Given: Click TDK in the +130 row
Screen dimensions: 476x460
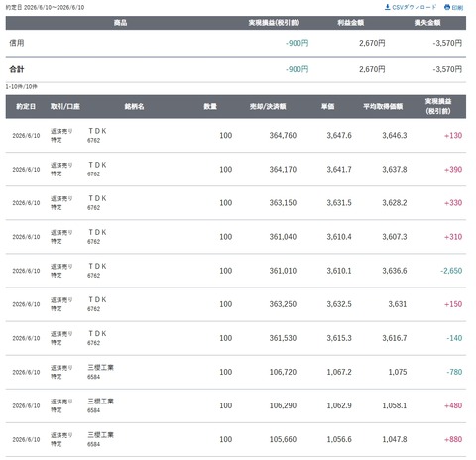Looking at the screenshot, I should point(97,131).
